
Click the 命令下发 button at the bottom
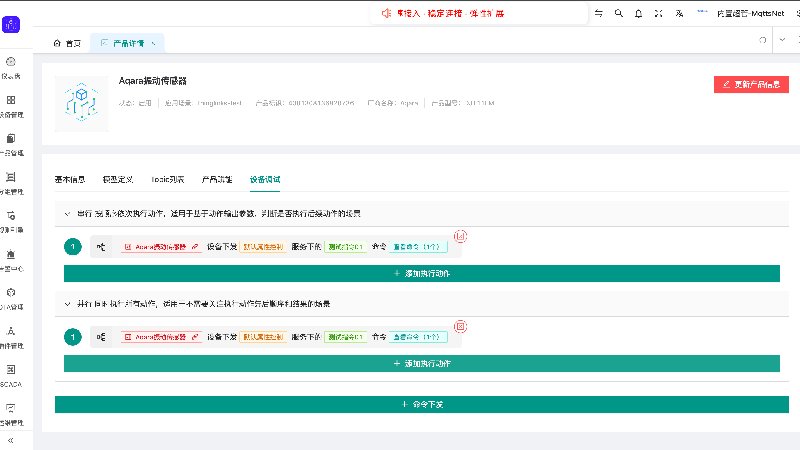coord(422,404)
